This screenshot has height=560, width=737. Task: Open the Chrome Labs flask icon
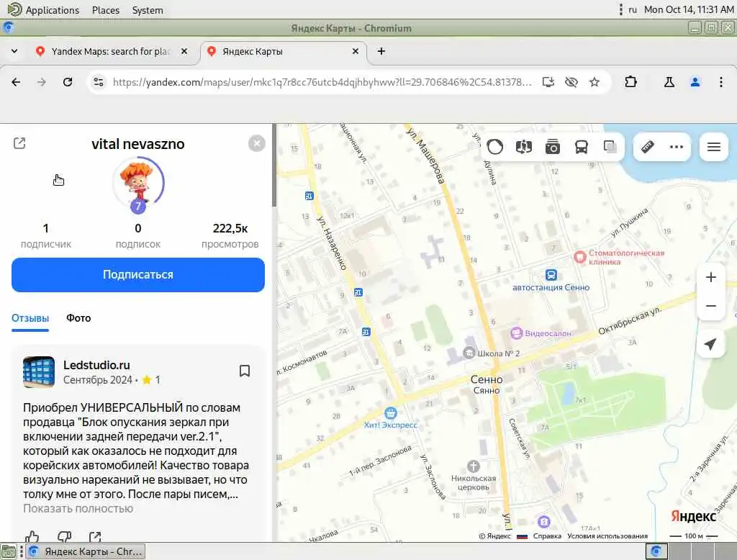coord(669,82)
